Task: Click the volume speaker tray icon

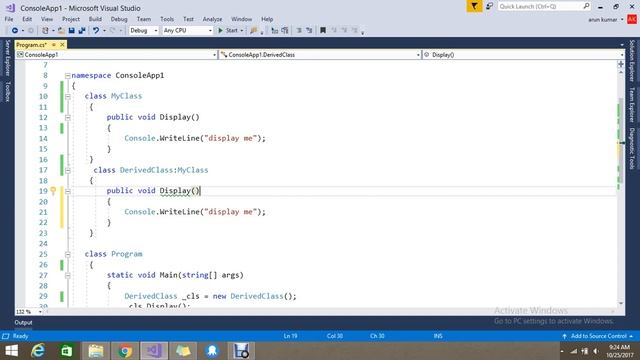Action: click(x=596, y=351)
